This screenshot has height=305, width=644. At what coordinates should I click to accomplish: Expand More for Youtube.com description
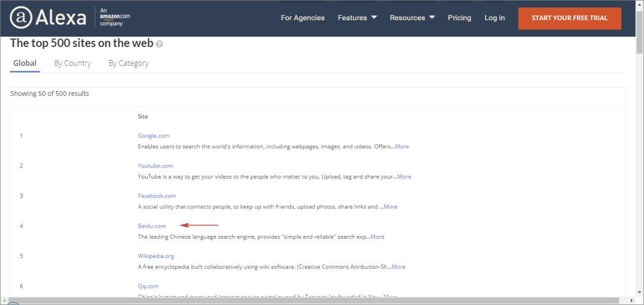[x=404, y=176]
